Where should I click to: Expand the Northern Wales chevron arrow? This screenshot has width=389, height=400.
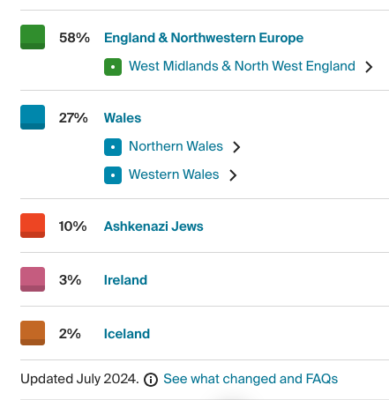click(236, 147)
